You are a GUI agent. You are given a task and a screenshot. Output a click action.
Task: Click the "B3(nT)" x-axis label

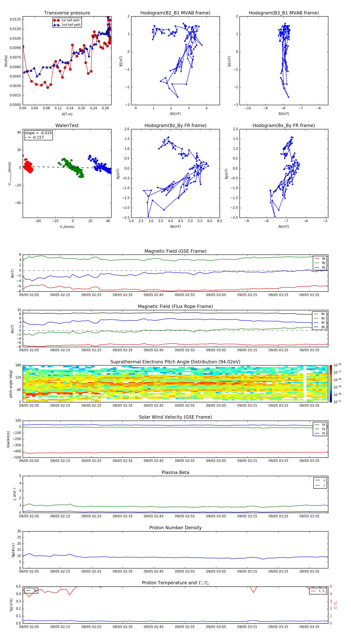coord(284,114)
